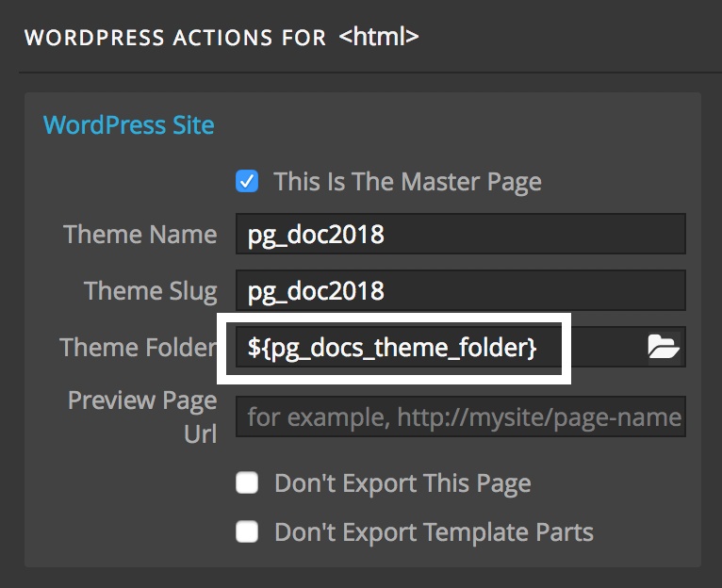The height and width of the screenshot is (588, 722).
Task: Place cursor after pg_doc2018 in Theme Slug
Action: click(385, 290)
